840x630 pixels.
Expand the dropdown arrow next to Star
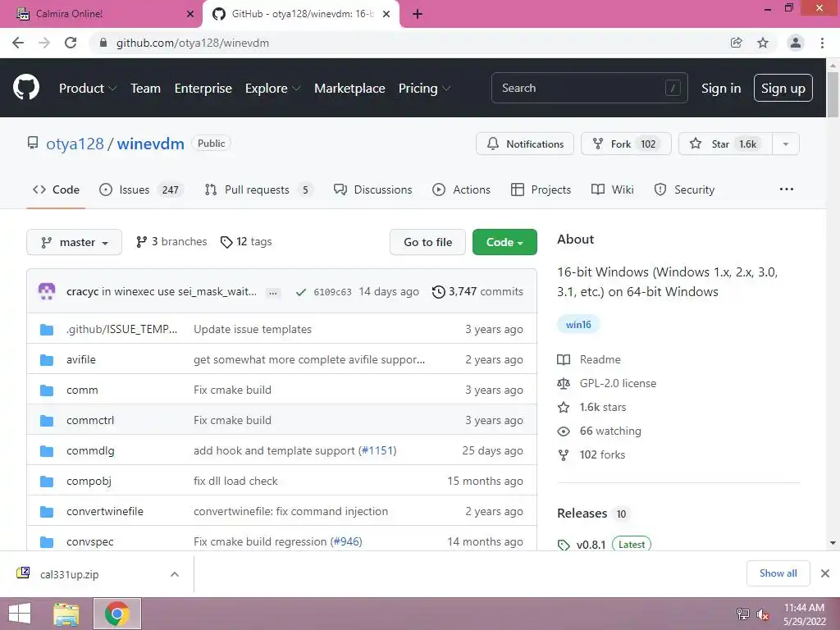(785, 144)
